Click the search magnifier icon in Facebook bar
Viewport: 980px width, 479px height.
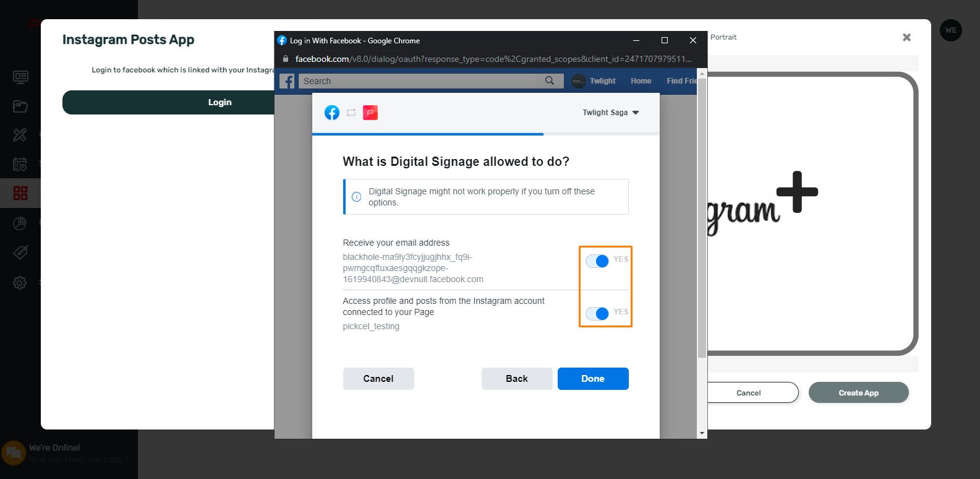(x=550, y=81)
